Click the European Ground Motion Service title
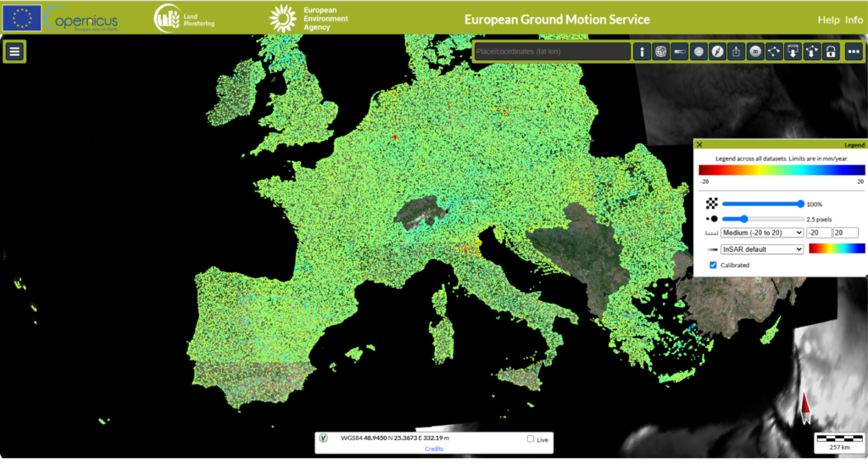This screenshot has height=469, width=868. pos(557,20)
